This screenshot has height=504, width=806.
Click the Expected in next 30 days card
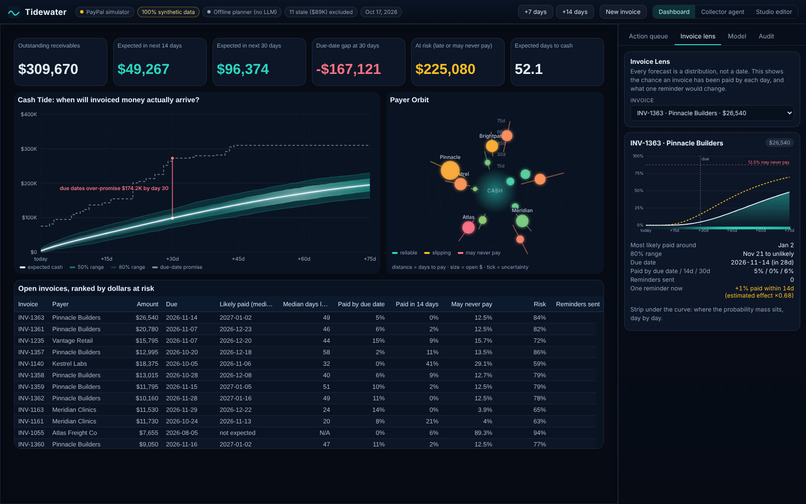pyautogui.click(x=259, y=62)
